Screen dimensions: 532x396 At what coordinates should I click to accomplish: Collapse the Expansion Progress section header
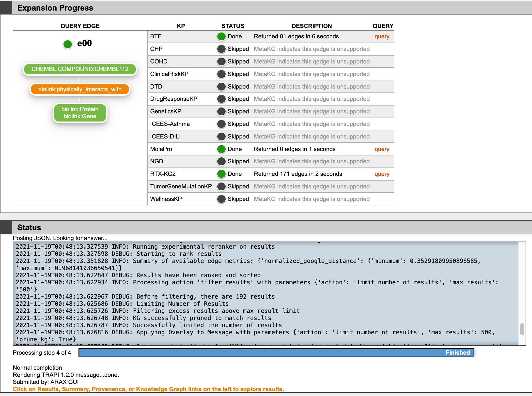pyautogui.click(x=266, y=8)
